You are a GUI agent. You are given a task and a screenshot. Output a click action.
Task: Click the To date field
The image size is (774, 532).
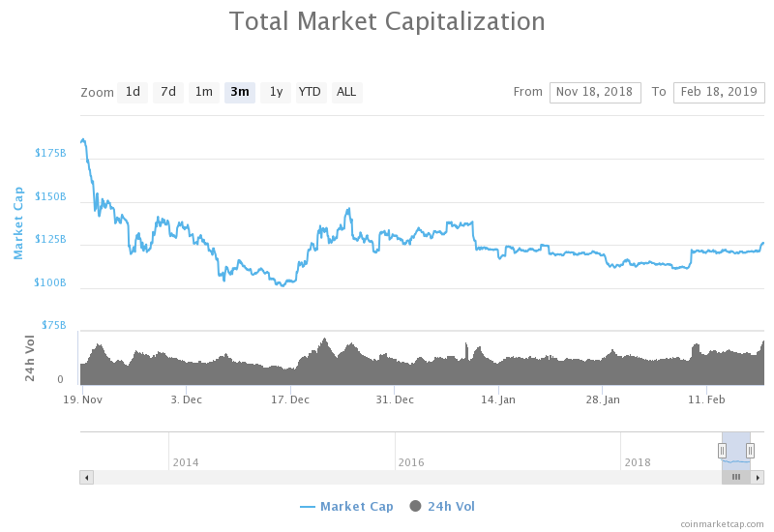pyautogui.click(x=719, y=92)
